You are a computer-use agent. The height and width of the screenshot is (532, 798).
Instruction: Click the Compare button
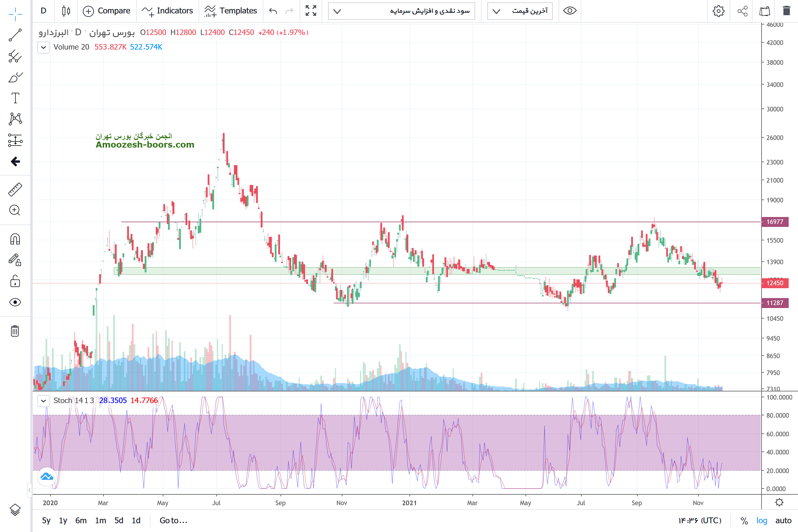(106, 11)
